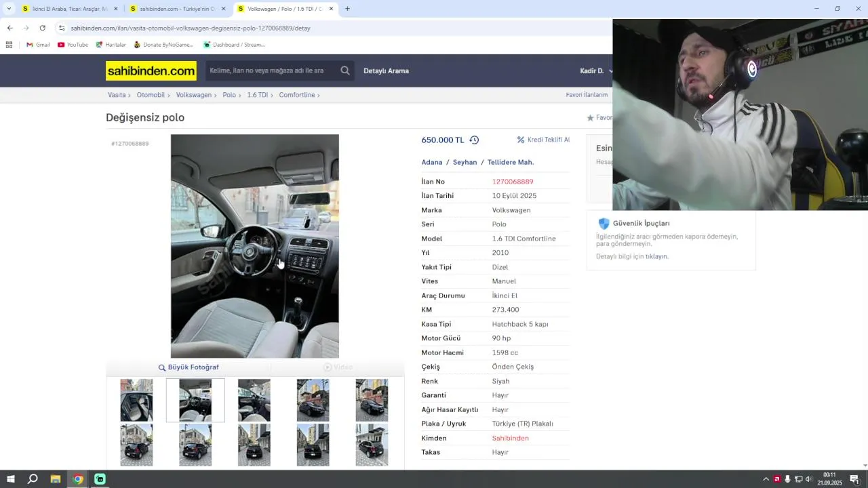
Task: Open a new browser tab
Action: pyautogui.click(x=347, y=9)
